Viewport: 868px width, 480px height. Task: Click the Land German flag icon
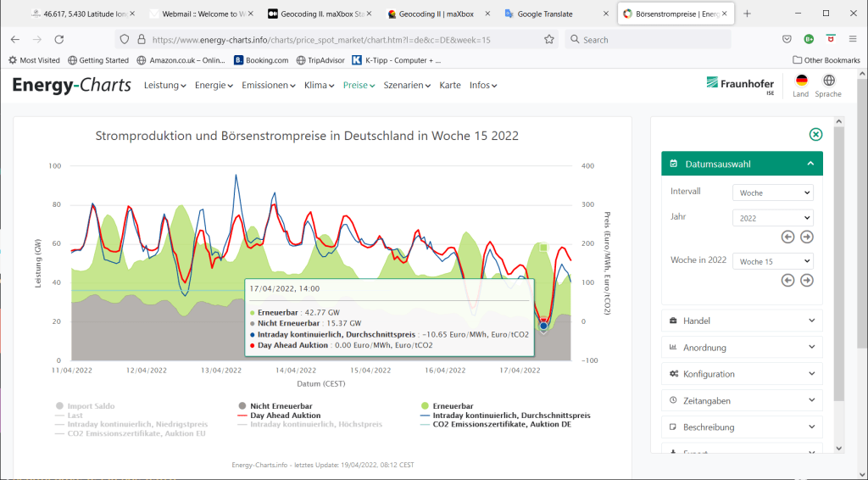point(801,81)
